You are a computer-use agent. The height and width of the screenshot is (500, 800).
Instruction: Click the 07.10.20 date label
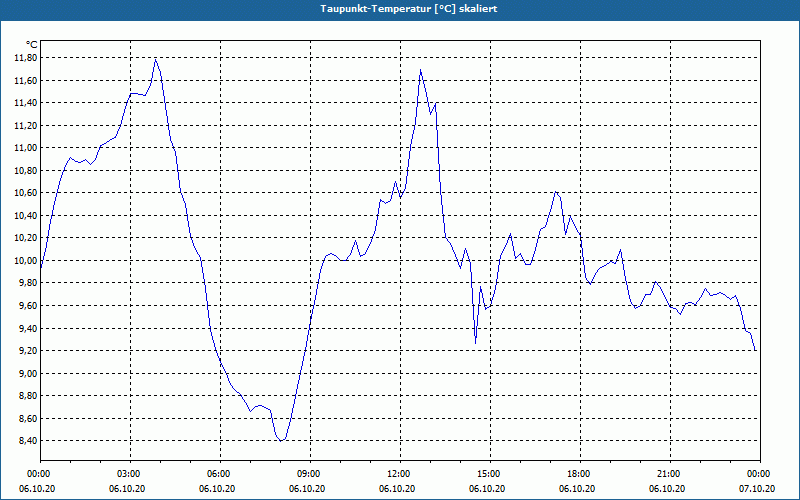pyautogui.click(x=757, y=489)
